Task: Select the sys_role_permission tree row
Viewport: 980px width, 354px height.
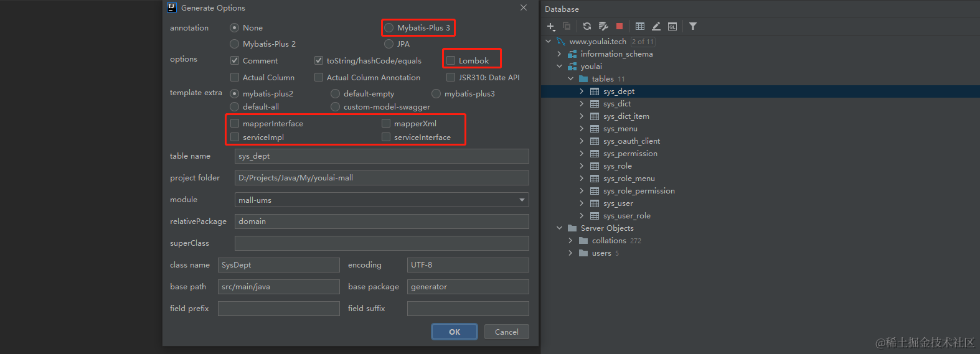Action: [x=760, y=191]
